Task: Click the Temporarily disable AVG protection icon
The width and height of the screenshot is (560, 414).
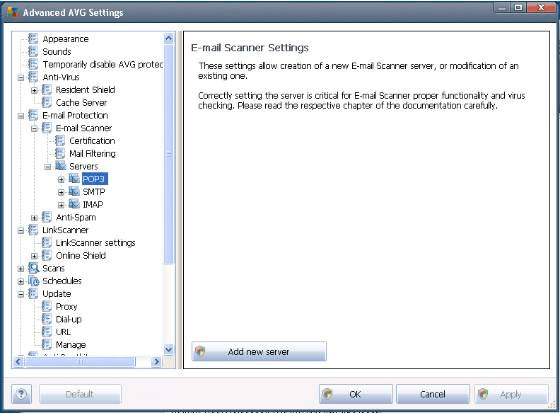Action: (x=33, y=64)
